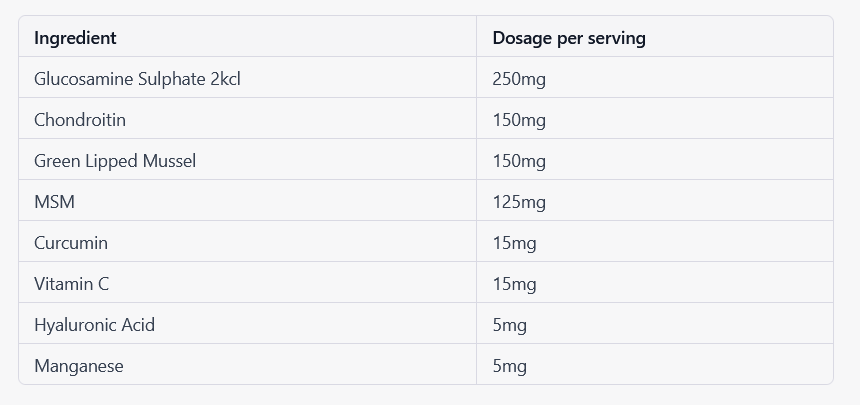860x405 pixels.
Task: Select the Vitamin C cell
Action: click(247, 282)
